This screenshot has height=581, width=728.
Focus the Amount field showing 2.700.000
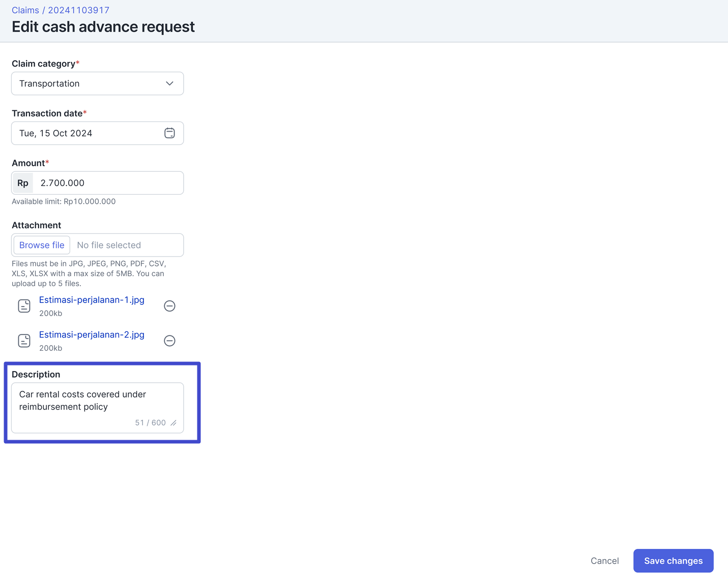[x=97, y=183]
